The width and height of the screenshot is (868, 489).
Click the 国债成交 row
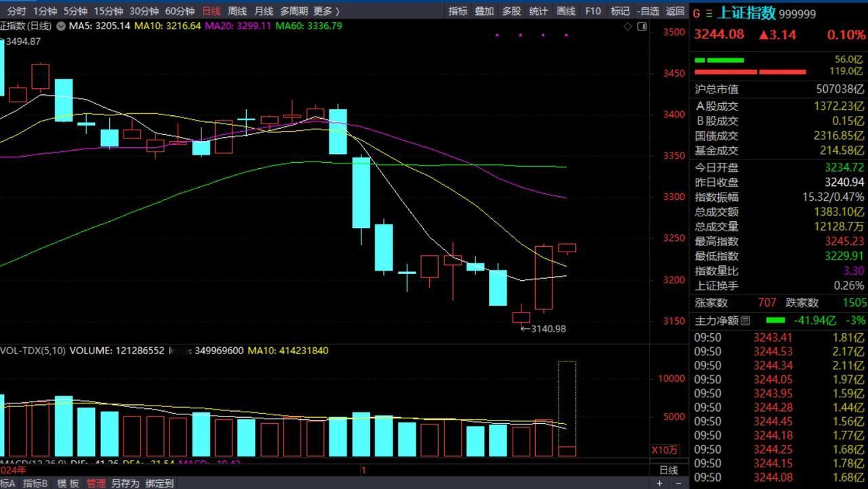[x=779, y=136]
